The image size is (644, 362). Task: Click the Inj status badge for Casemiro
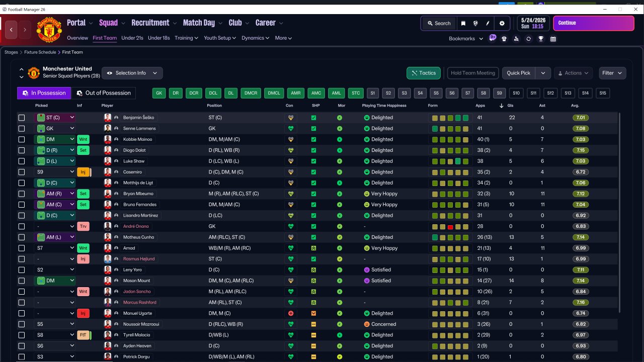[x=83, y=172]
